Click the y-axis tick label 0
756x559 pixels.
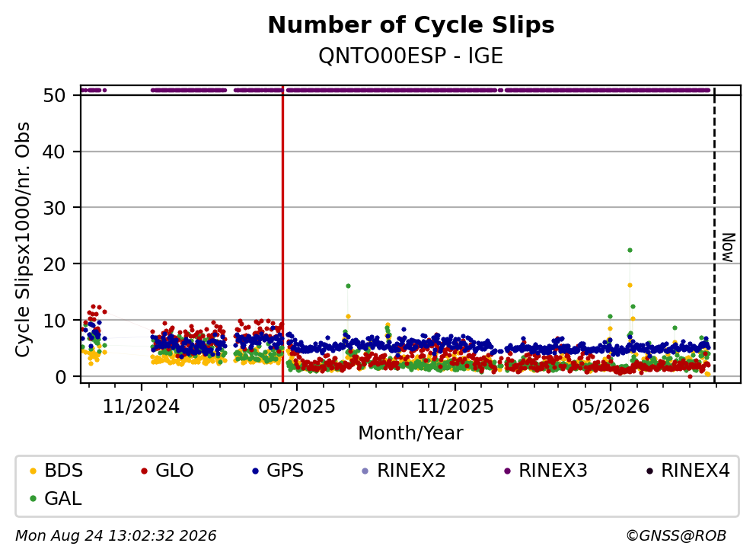(60, 377)
